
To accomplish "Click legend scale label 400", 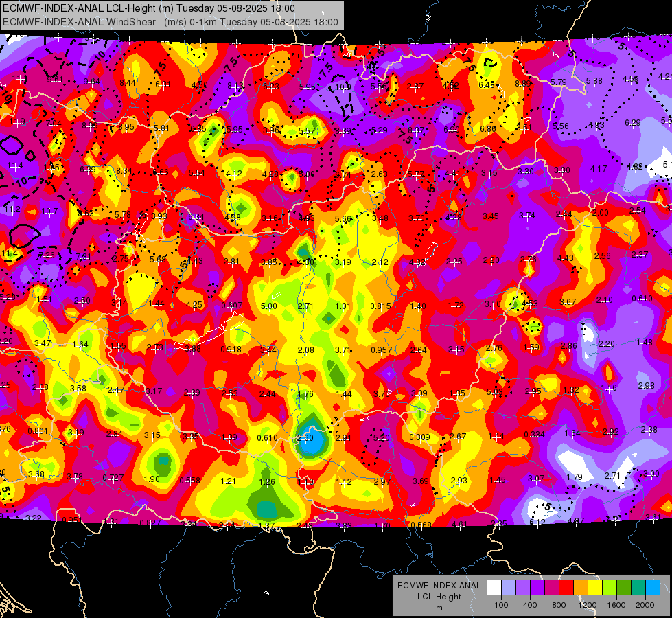I will [530, 605].
